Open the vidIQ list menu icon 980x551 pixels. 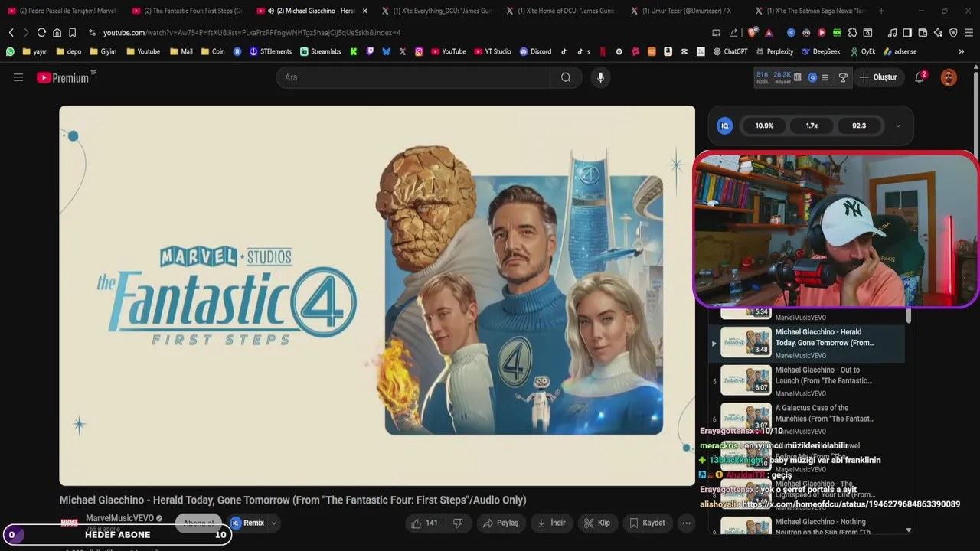click(x=825, y=77)
